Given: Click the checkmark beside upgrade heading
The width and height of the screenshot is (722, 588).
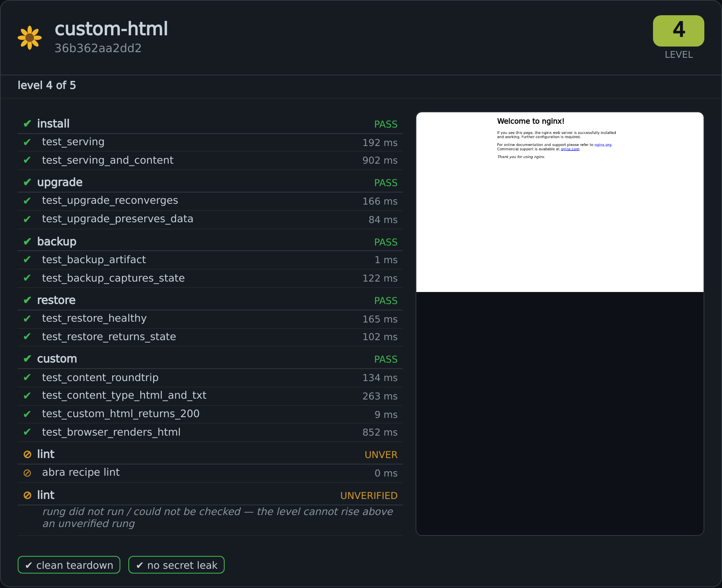Looking at the screenshot, I should (x=27, y=182).
